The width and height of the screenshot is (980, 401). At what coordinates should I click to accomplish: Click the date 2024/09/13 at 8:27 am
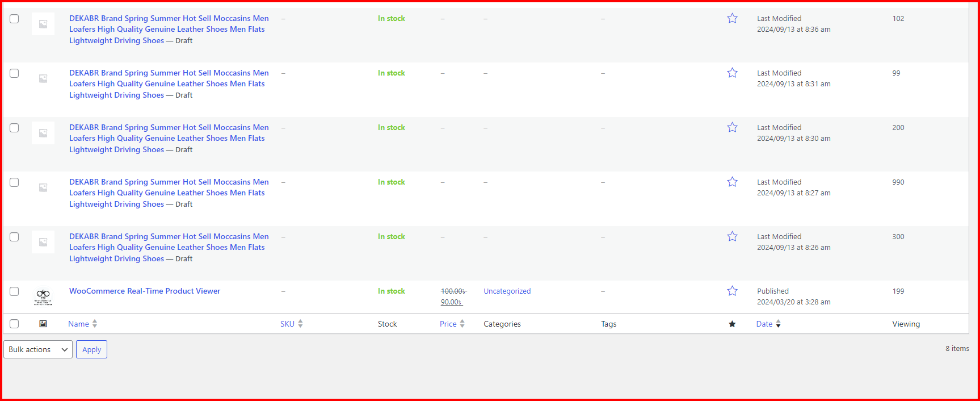pyautogui.click(x=794, y=193)
